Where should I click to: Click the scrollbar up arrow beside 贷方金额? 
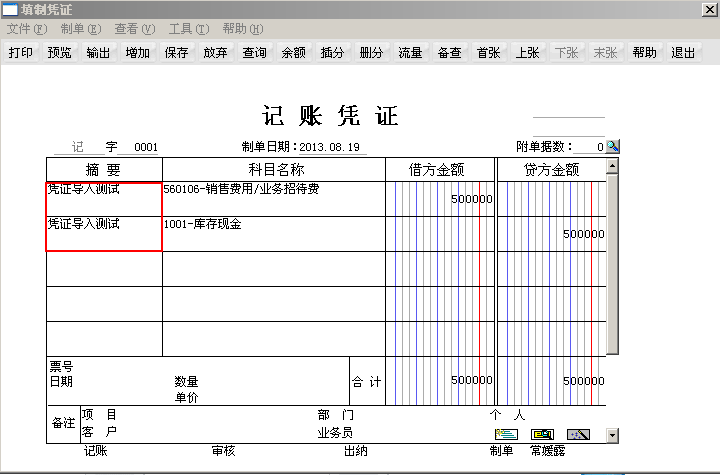point(612,165)
